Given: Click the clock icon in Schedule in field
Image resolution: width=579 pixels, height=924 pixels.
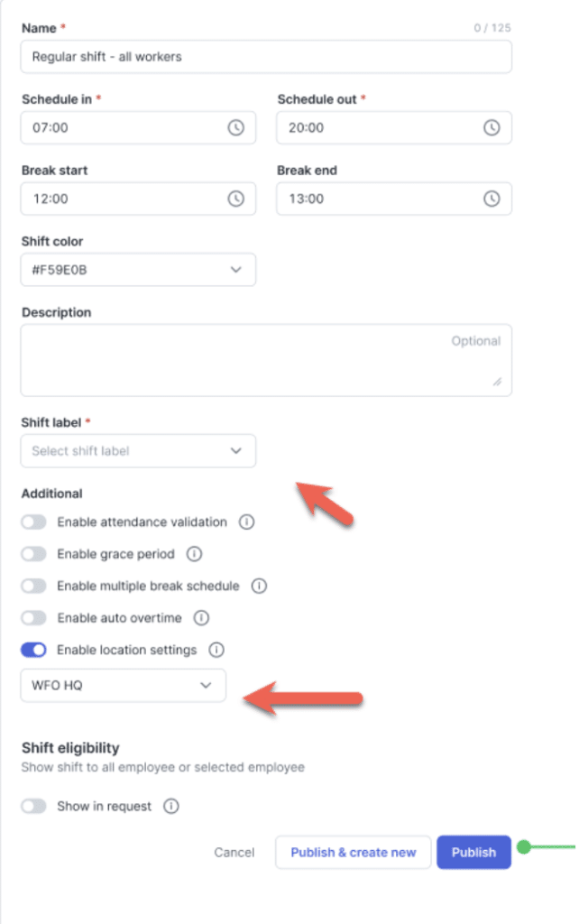Looking at the screenshot, I should (235, 128).
